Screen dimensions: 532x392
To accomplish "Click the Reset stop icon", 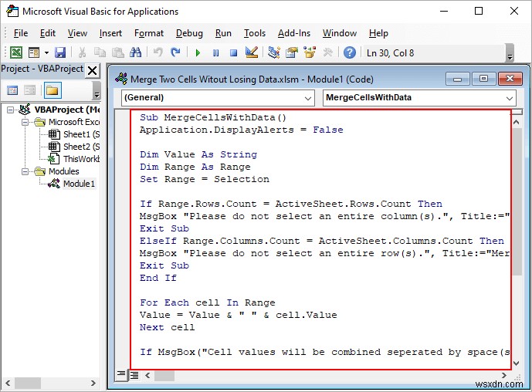I will pos(233,53).
